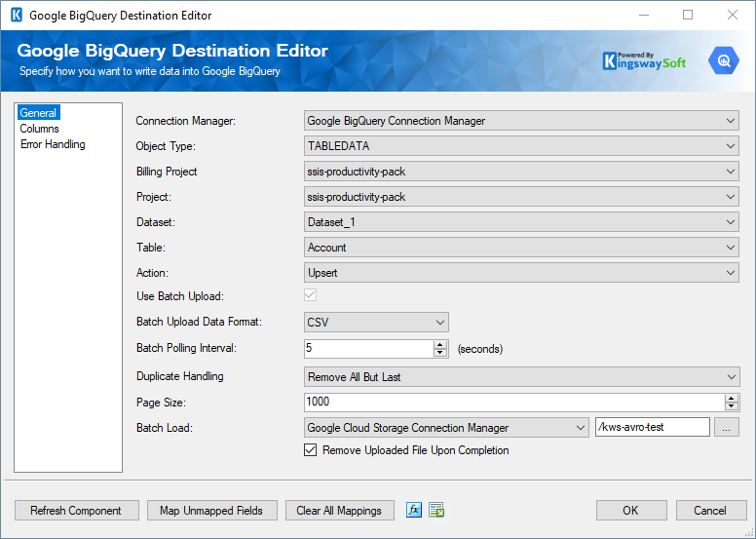Viewport: 756px width, 539px height.
Task: Click the KingswaySoft logo in header
Action: pos(644,61)
